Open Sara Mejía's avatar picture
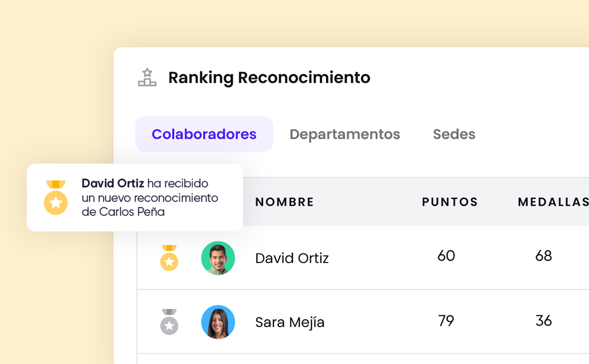 [218, 322]
